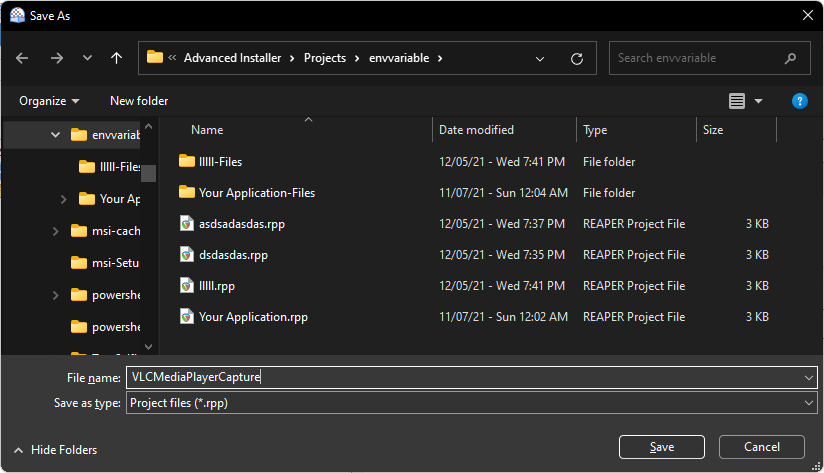Image resolution: width=824 pixels, height=473 pixels.
Task: Select the IIIII-Files folder in list
Action: 220,162
